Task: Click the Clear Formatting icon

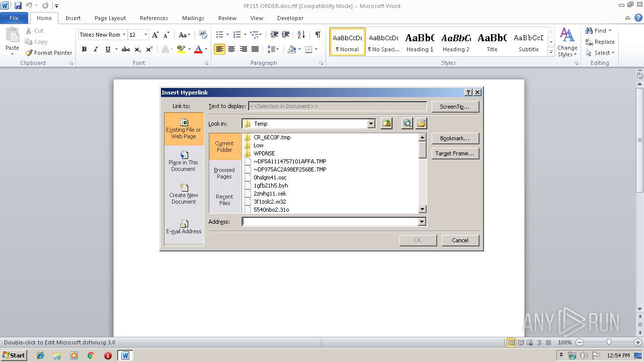Action: [203, 35]
